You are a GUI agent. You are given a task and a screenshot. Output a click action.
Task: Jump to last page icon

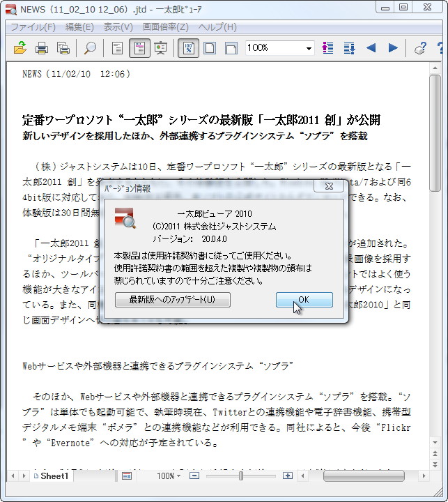coord(349,48)
